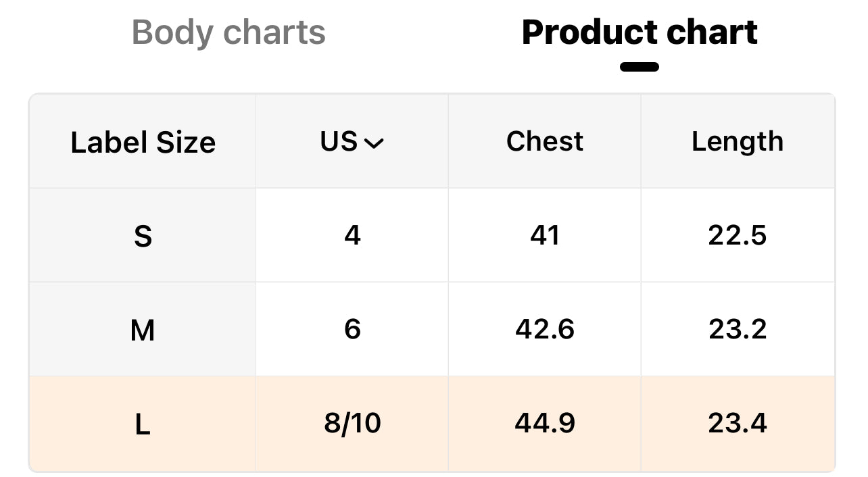Click the Length column header
Image resolution: width=868 pixels, height=477 pixels.
738,142
